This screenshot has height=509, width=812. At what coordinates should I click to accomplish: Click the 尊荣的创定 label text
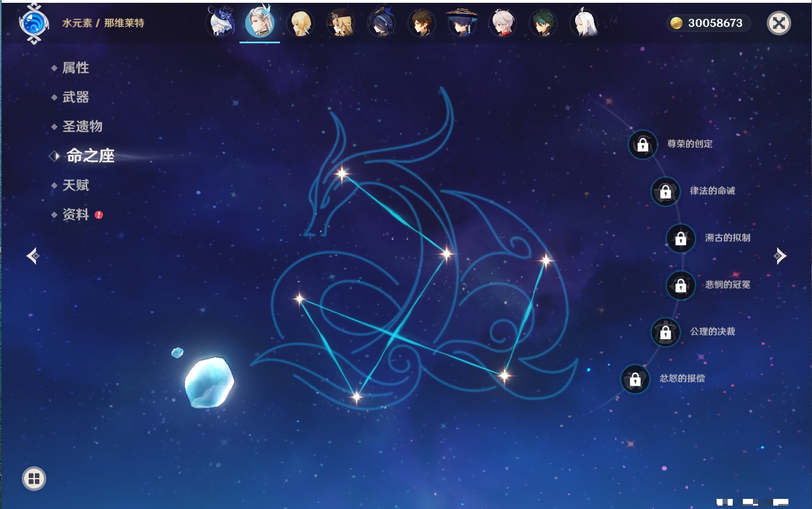tap(690, 144)
